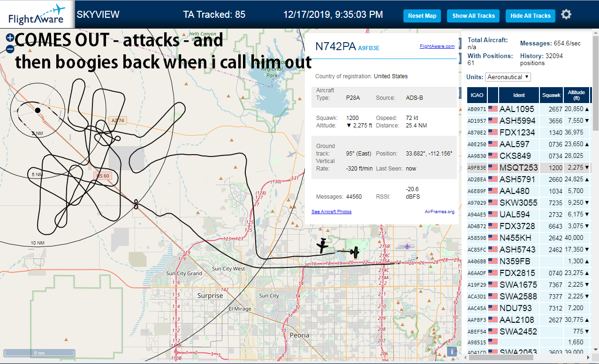Screen dimensions: 599x364
Task: Click ICAO code A98515 in table
Action: click(477, 343)
